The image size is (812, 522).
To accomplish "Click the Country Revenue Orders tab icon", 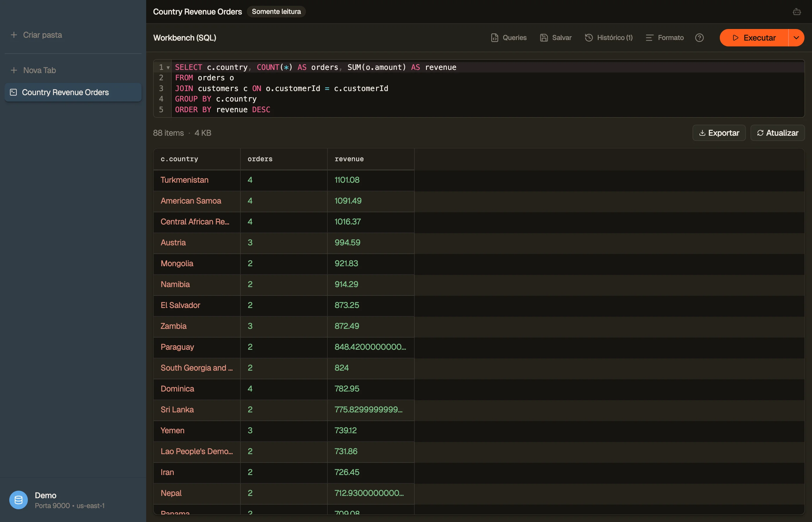I will coord(14,92).
